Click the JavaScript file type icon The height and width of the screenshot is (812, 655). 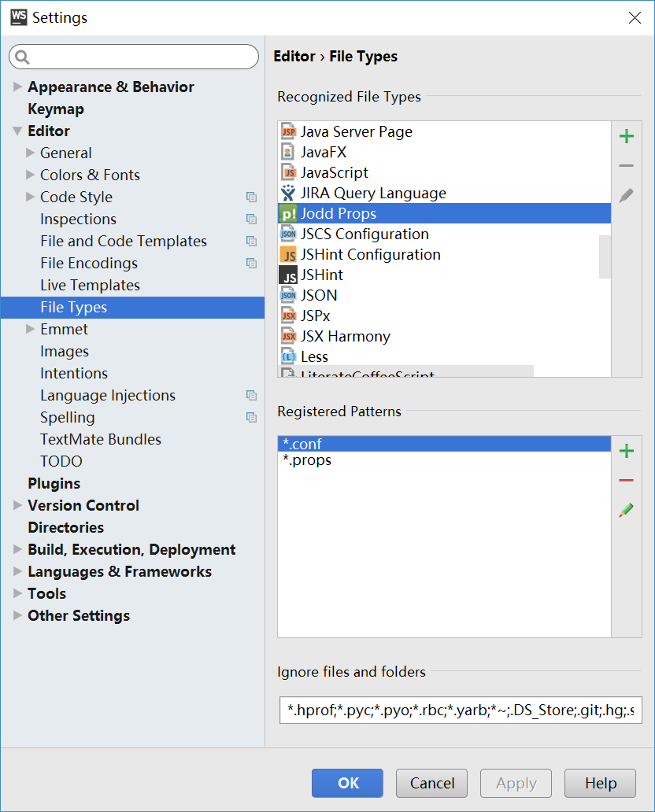click(x=288, y=172)
